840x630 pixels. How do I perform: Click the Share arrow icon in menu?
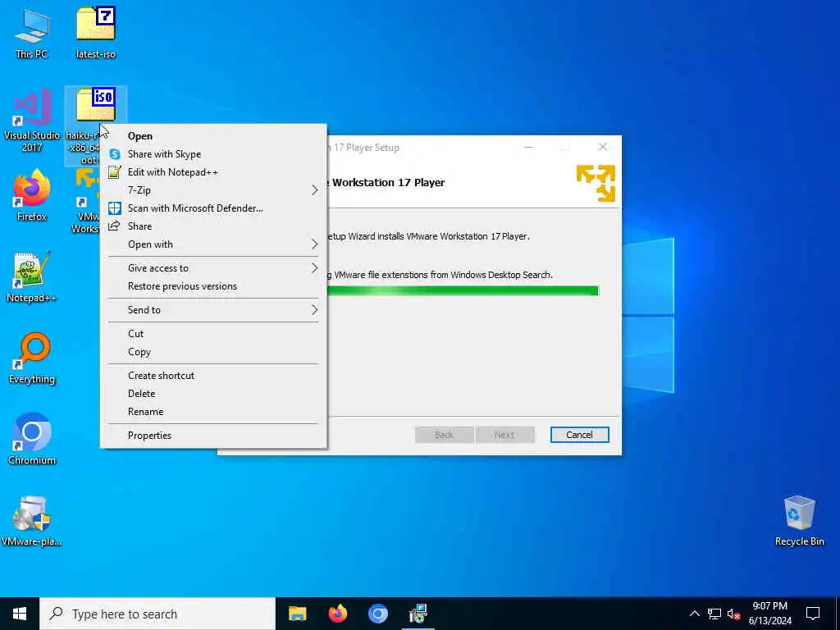114,226
